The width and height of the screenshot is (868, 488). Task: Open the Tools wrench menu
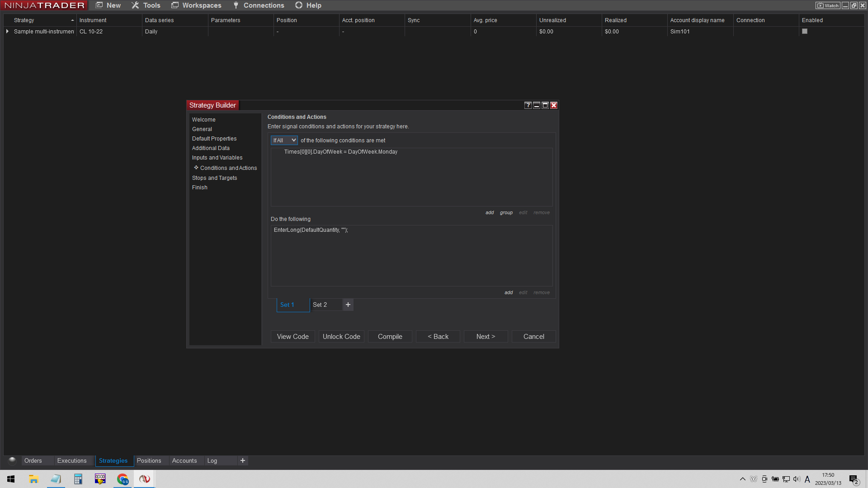pyautogui.click(x=146, y=5)
